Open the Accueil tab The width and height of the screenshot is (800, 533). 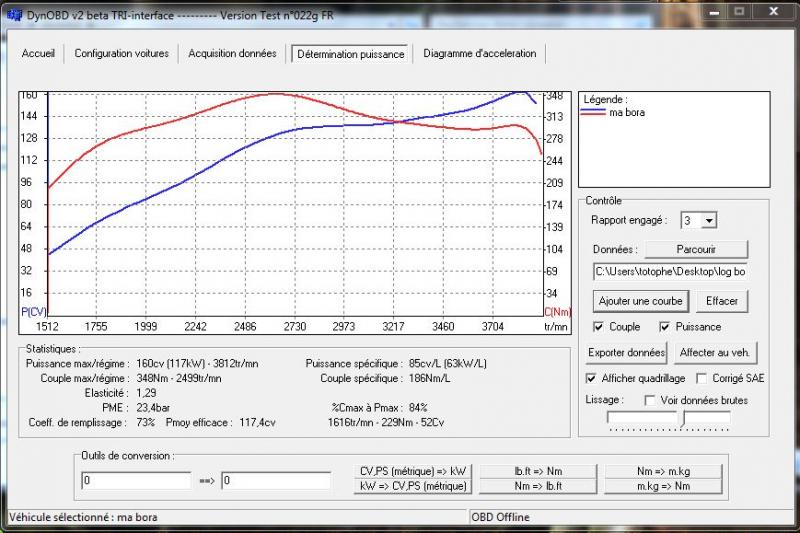[38, 54]
